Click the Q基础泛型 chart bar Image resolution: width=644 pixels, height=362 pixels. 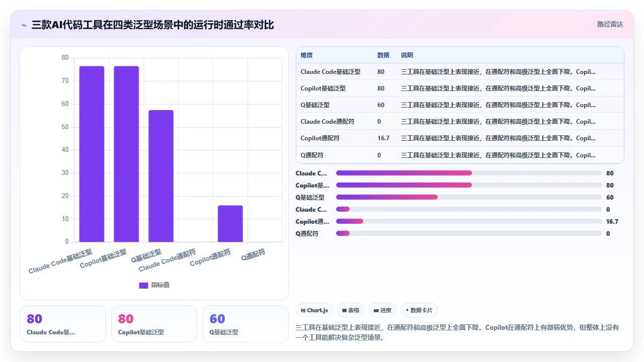(161, 176)
